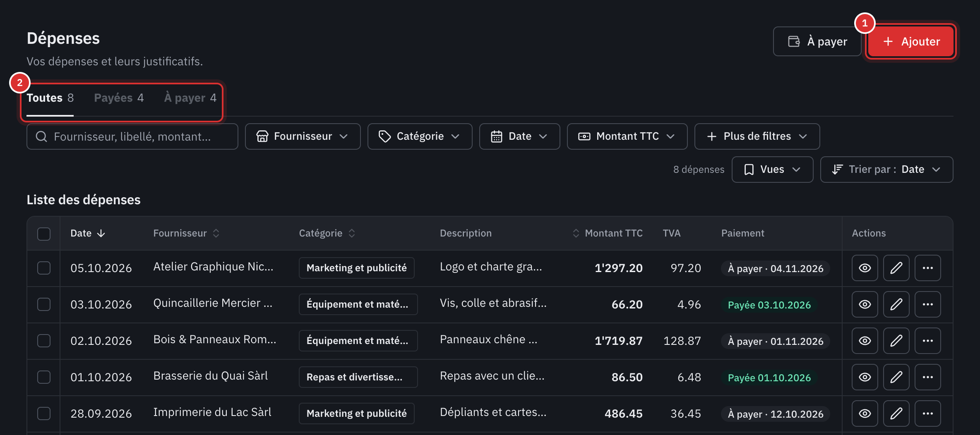Switch to the Payées tab
The width and height of the screenshot is (980, 435).
coord(119,98)
